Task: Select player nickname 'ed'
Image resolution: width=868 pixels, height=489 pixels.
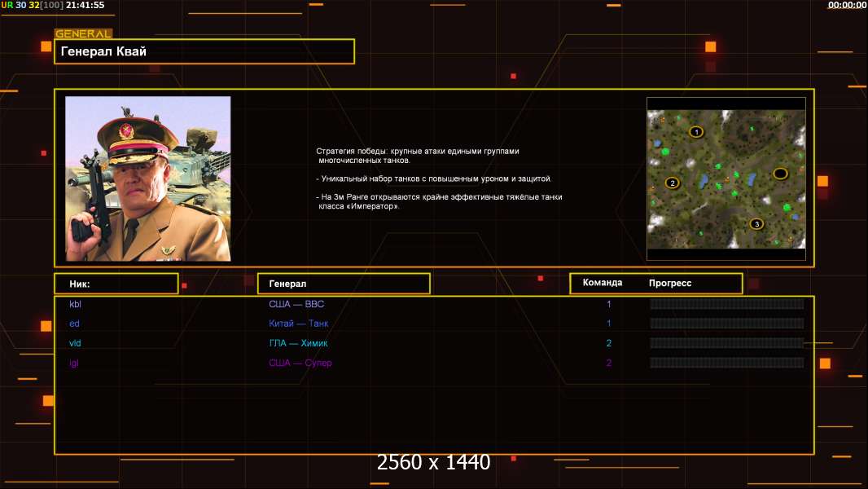Action: pos(74,324)
